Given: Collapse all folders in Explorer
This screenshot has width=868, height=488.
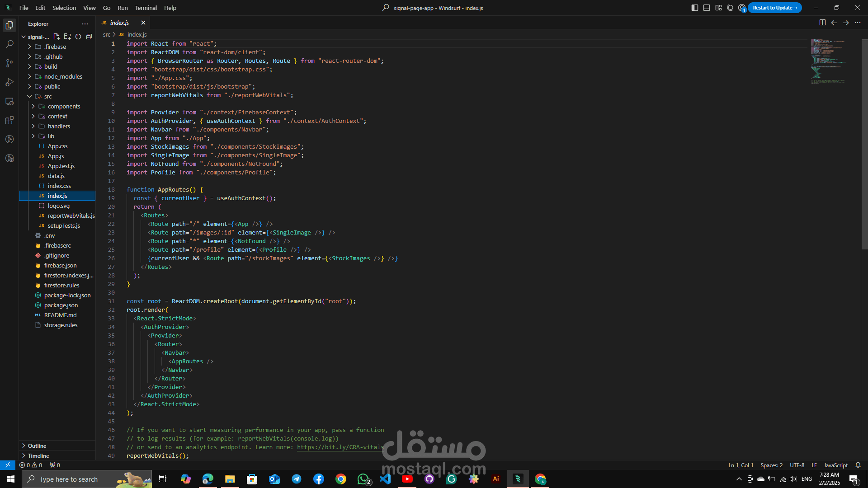Looking at the screenshot, I should 89,37.
